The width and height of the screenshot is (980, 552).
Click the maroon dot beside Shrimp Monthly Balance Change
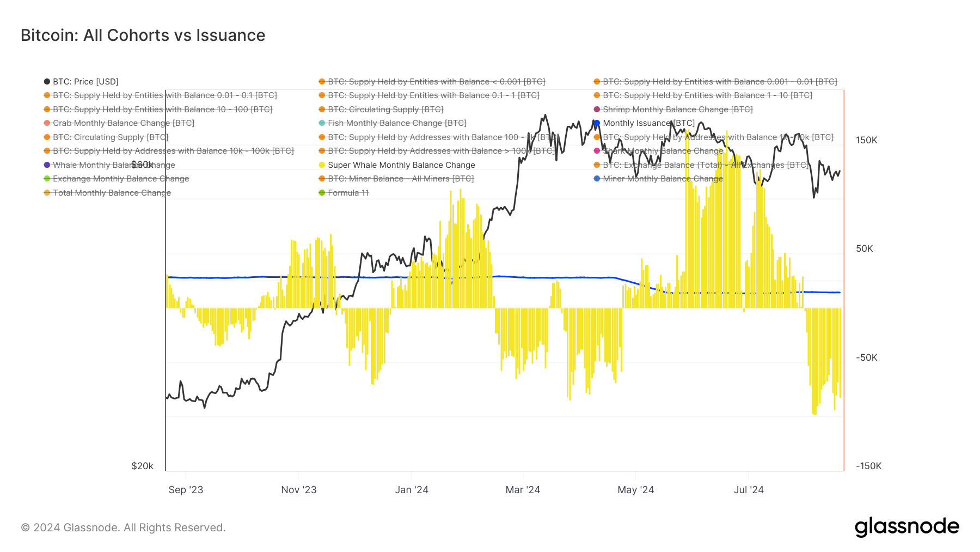coord(597,110)
